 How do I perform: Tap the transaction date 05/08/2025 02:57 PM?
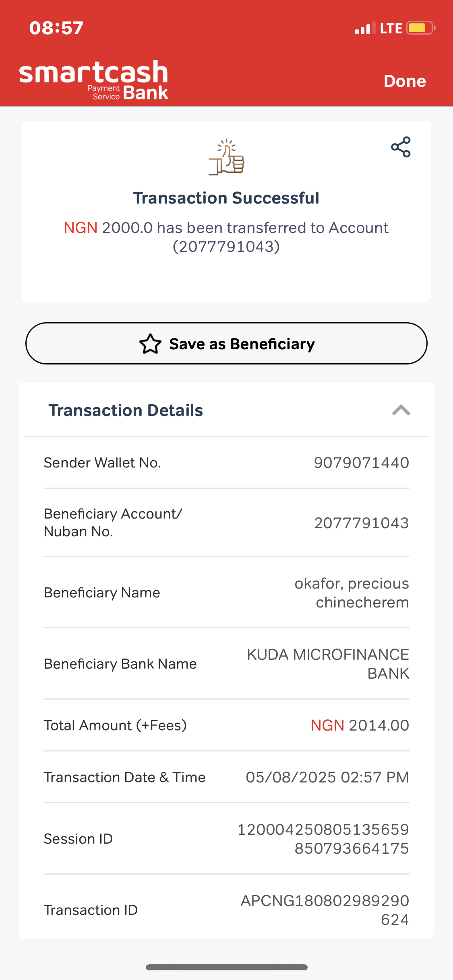(327, 777)
